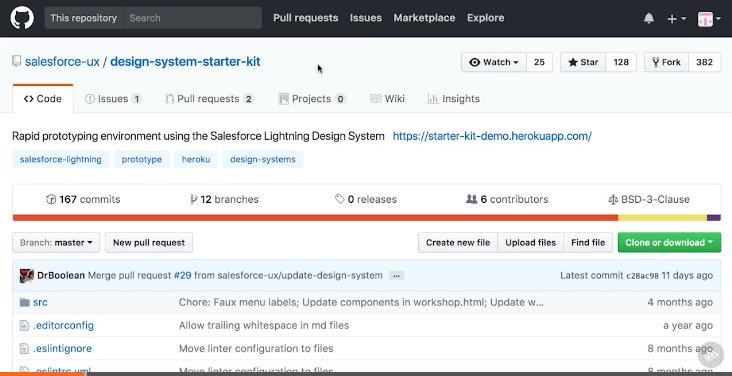This screenshot has width=732, height=376.
Task: Select the salesforce-lightning topic tag
Action: pos(61,159)
